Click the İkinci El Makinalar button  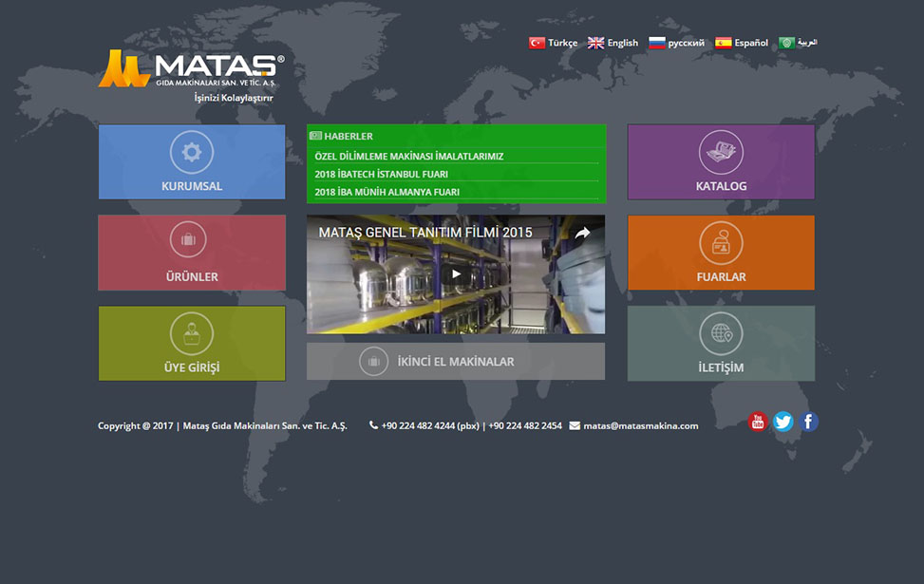[x=456, y=362]
